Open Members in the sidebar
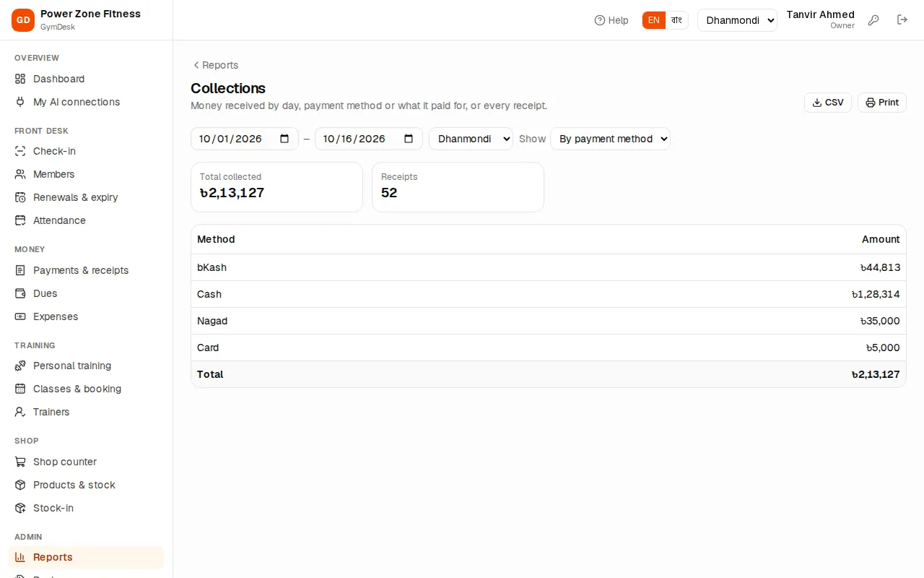This screenshot has height=578, width=924. point(86,174)
